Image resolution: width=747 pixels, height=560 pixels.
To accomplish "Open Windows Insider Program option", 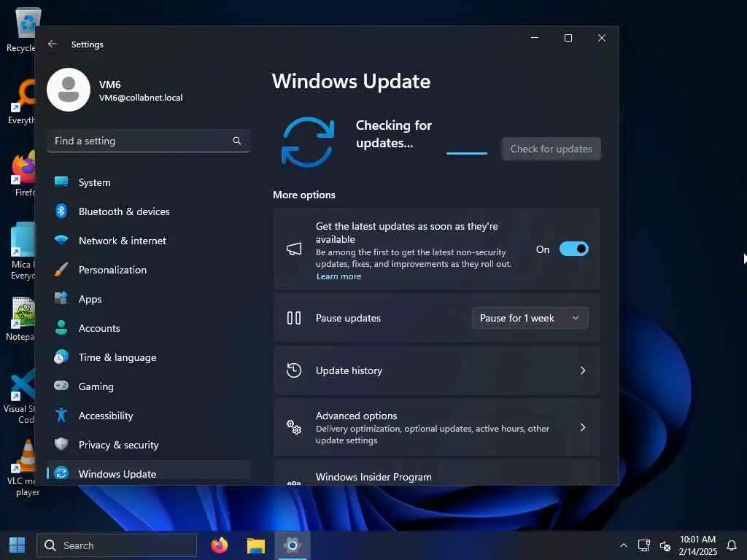I will (x=436, y=474).
